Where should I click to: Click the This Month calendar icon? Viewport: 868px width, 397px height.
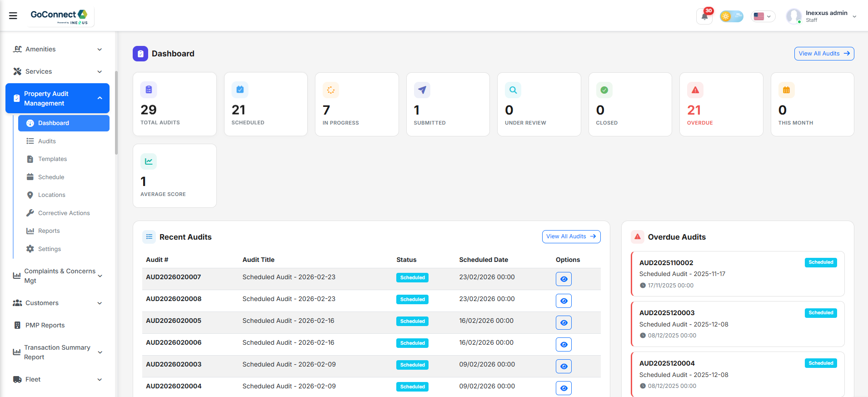point(787,90)
